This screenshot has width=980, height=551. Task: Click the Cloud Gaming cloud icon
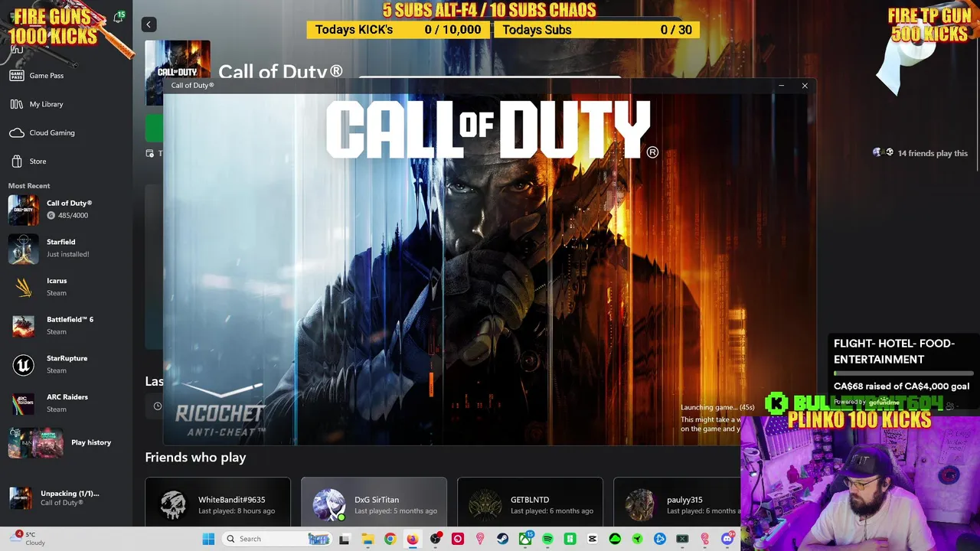coord(16,133)
